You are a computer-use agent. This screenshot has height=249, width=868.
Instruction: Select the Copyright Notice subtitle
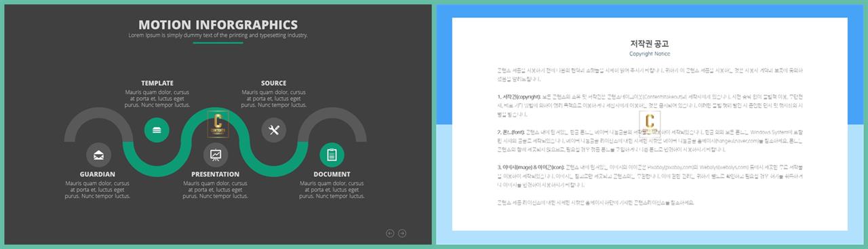[x=650, y=54]
